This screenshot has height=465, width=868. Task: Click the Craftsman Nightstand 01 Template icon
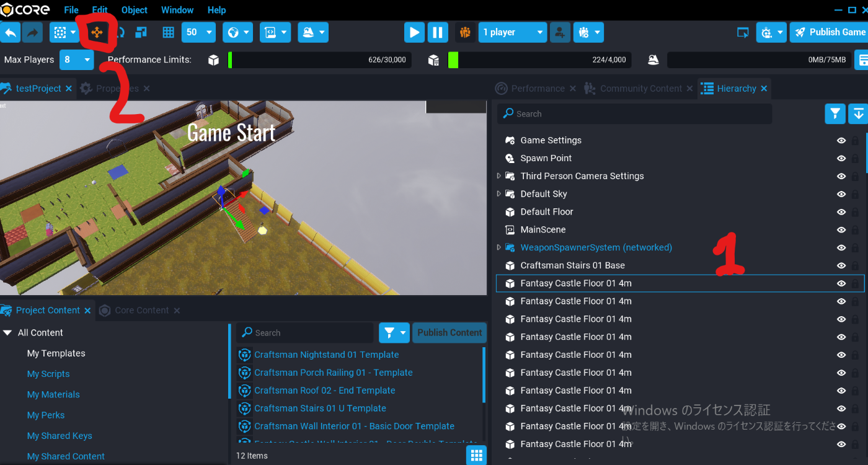point(245,355)
